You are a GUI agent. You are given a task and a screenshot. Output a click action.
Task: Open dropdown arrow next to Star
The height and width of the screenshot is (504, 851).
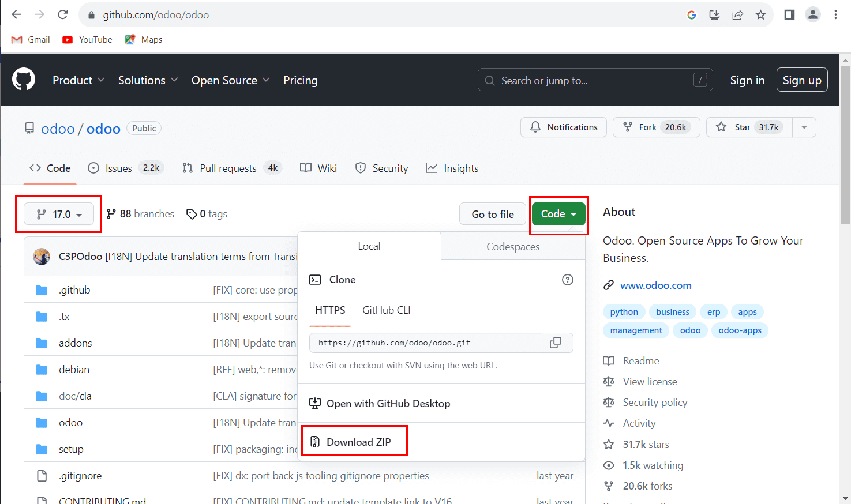pyautogui.click(x=804, y=127)
